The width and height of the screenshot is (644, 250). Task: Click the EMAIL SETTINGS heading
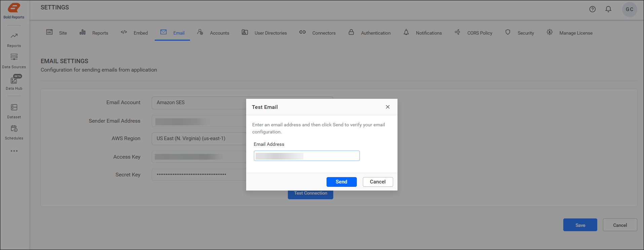[x=65, y=61]
